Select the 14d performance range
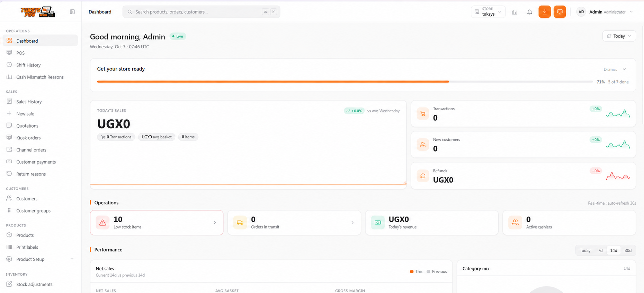The height and width of the screenshot is (293, 644). click(614, 250)
